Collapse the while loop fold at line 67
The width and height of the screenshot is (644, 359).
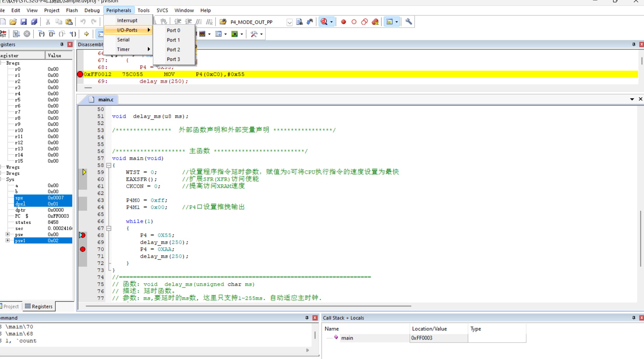tap(109, 228)
